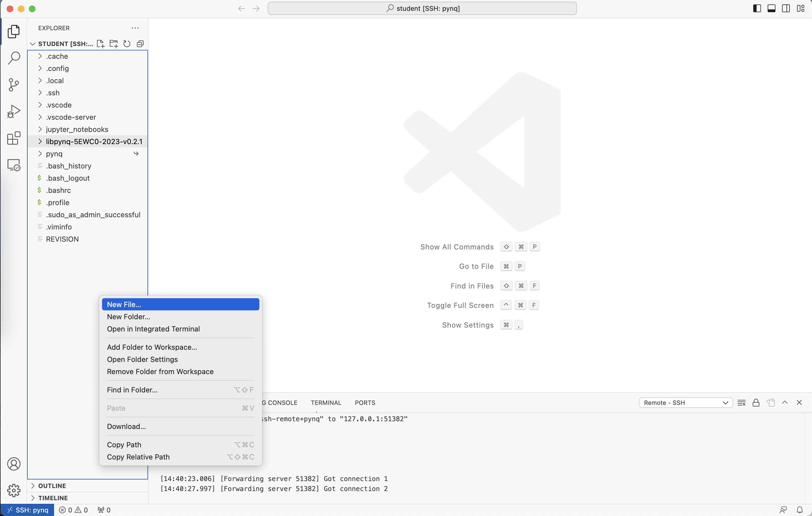Select Remove Folder from Workspace
Viewport: 812px width, 516px height.
coord(180,371)
